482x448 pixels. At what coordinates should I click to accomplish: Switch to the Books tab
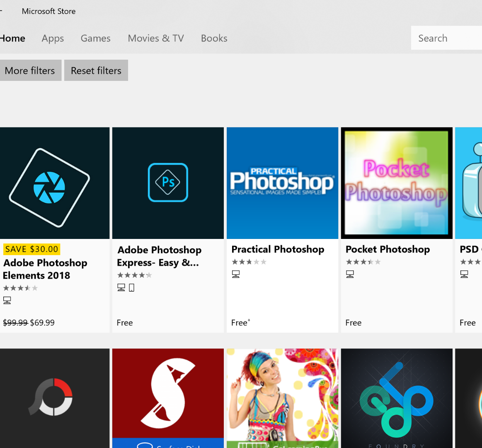pos(214,38)
